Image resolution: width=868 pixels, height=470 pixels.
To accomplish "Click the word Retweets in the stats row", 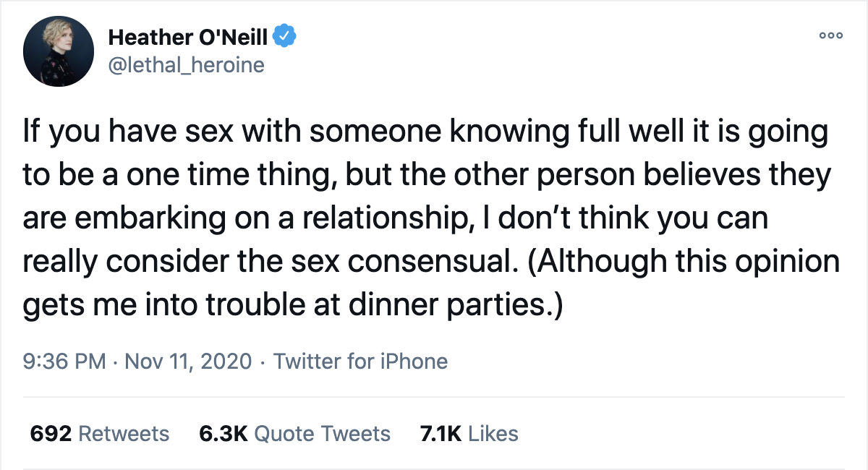I will tap(123, 434).
